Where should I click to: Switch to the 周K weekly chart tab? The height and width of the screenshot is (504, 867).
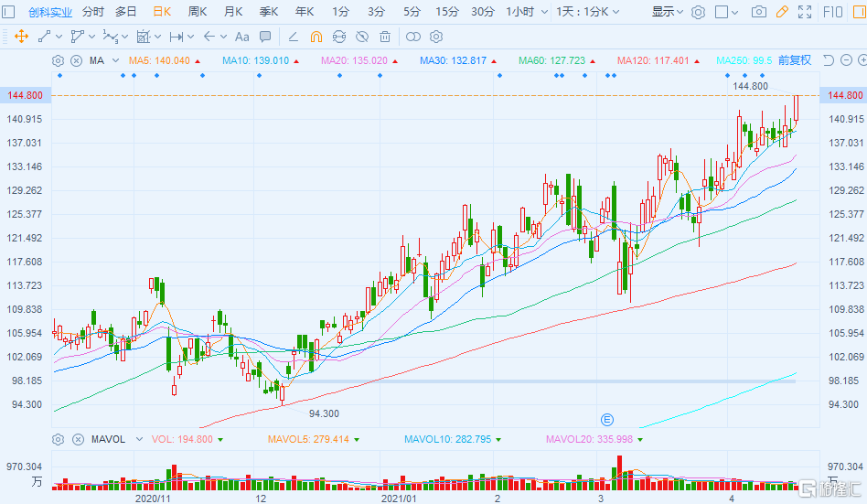point(197,12)
